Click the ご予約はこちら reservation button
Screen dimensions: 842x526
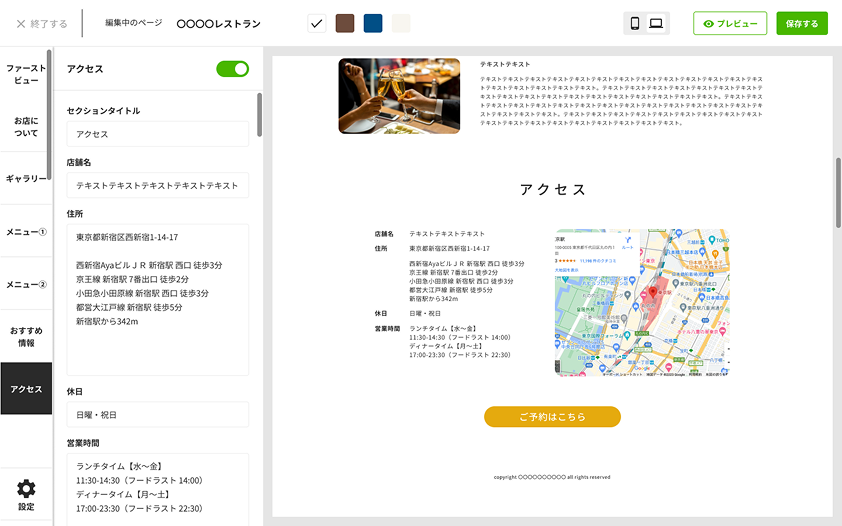(552, 416)
